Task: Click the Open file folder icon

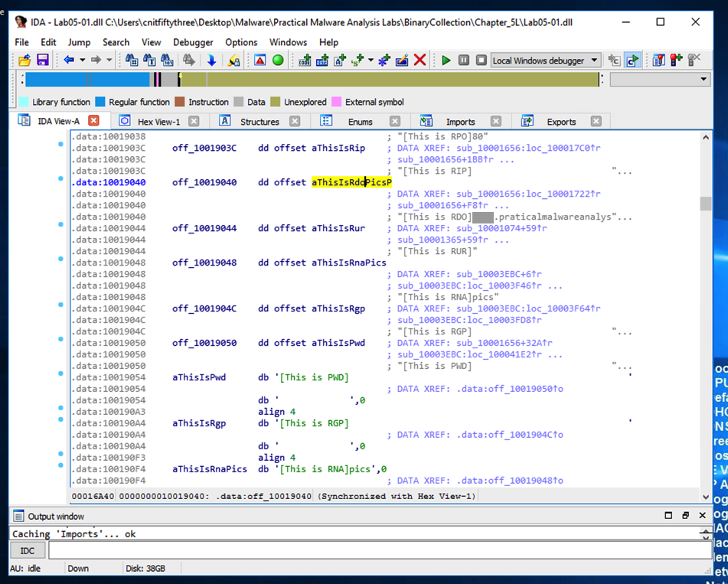Action: click(x=24, y=60)
